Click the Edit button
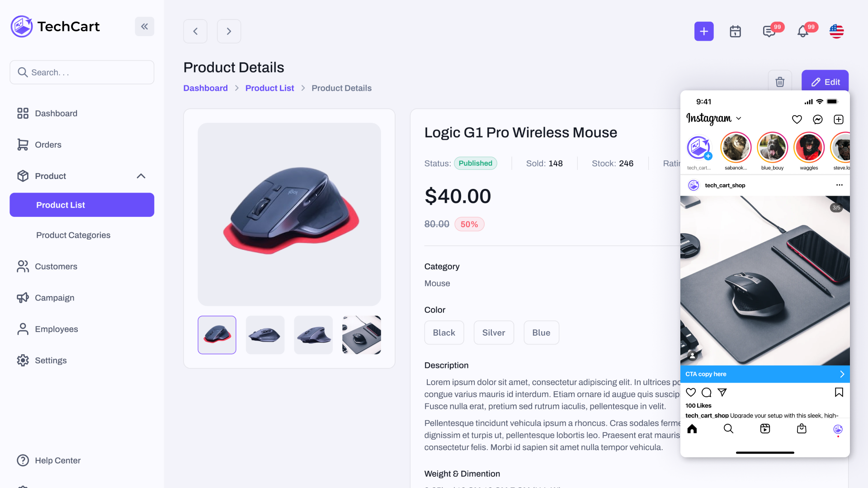Image resolution: width=868 pixels, height=488 pixels. [x=825, y=82]
